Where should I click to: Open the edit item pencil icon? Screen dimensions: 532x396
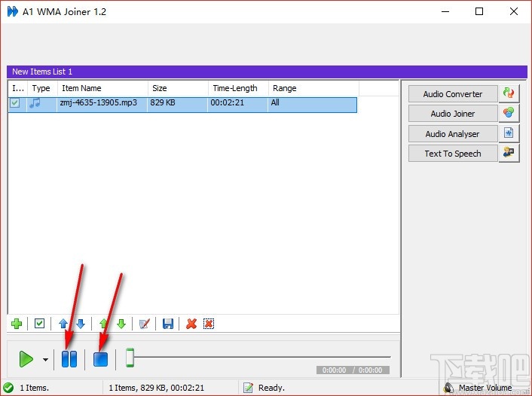point(145,324)
